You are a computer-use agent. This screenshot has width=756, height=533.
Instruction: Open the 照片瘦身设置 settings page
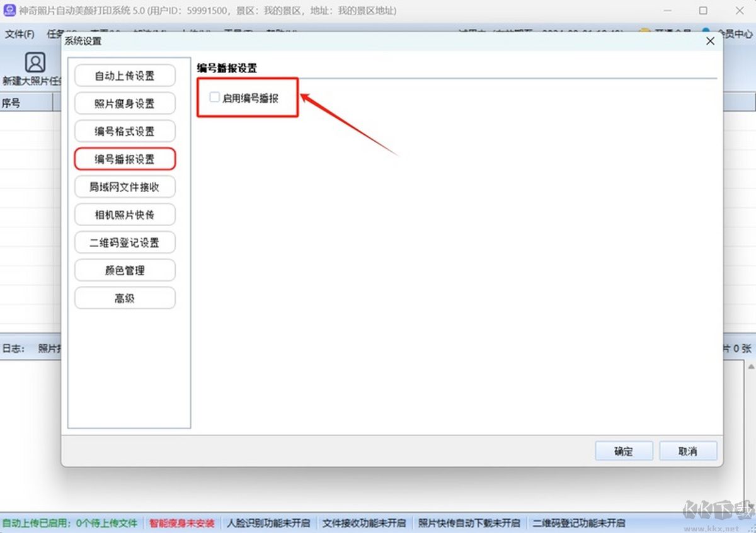[x=124, y=103]
